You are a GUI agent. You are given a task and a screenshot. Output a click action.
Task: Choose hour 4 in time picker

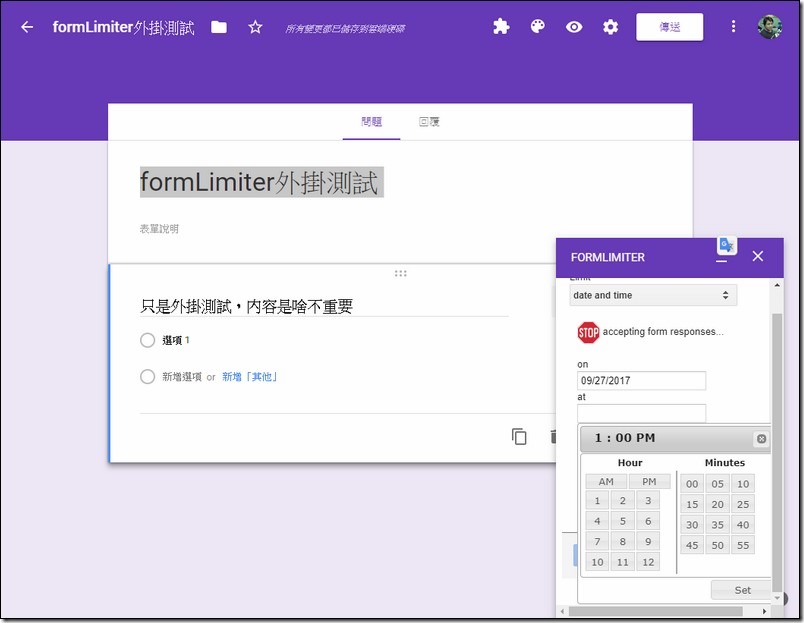pyautogui.click(x=597, y=521)
